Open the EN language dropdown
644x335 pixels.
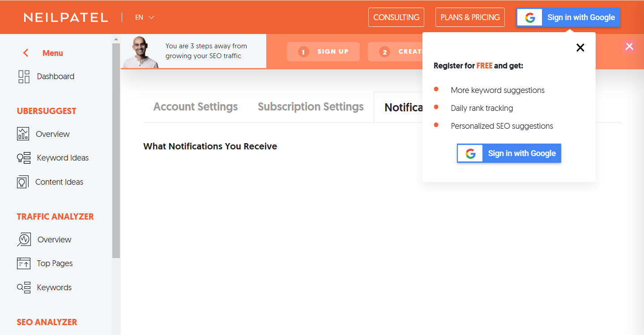[145, 17]
